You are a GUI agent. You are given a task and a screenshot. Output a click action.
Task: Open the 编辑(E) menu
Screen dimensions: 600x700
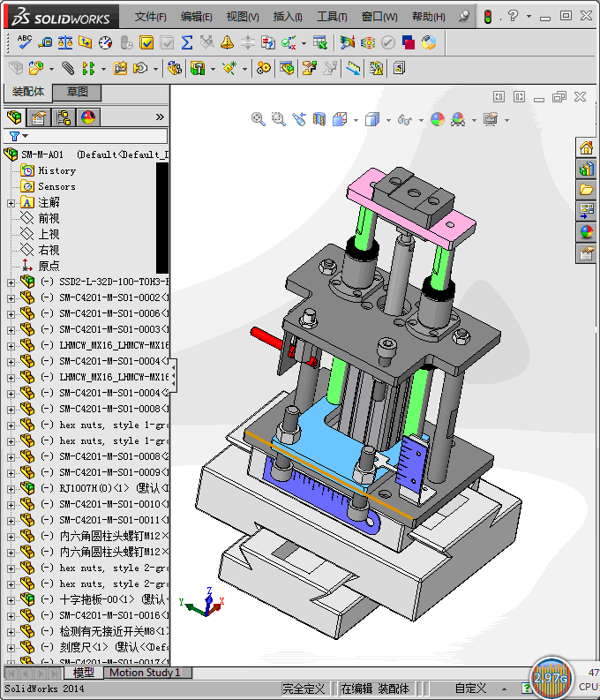[196, 17]
